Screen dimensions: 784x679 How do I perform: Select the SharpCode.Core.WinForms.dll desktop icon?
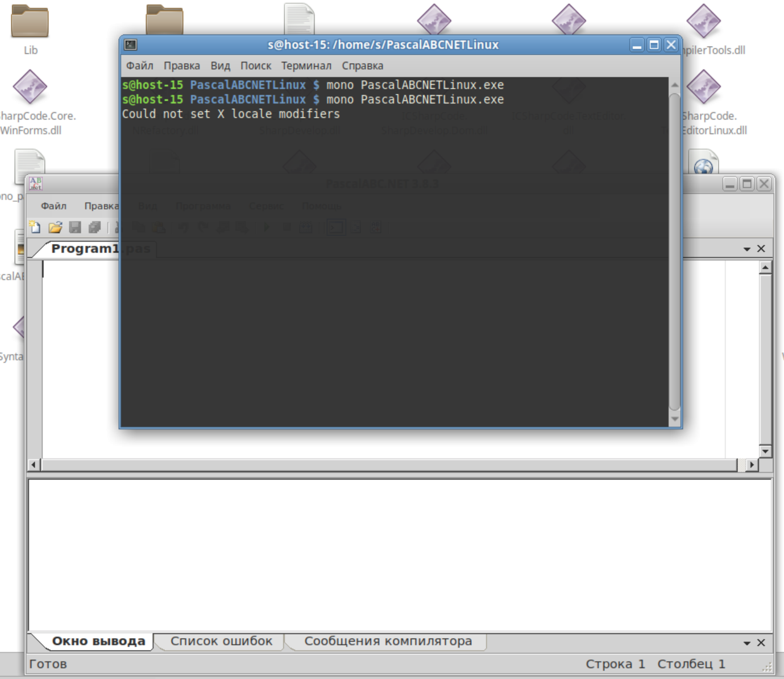(30, 88)
